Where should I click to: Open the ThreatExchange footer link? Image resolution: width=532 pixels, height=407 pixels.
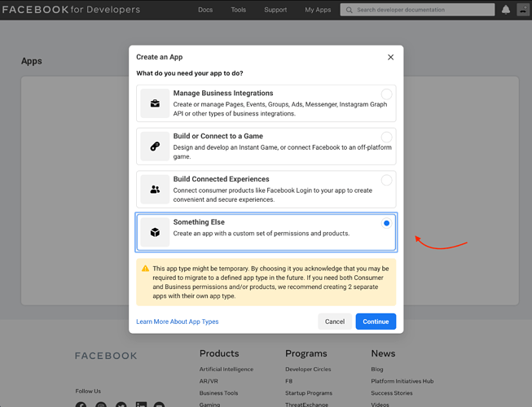click(x=306, y=405)
